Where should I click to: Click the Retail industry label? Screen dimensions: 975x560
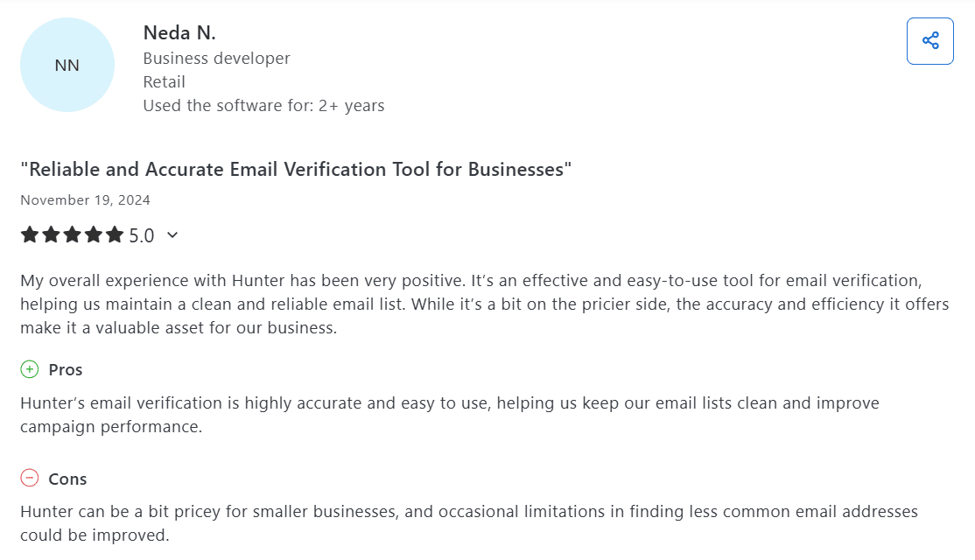(164, 82)
